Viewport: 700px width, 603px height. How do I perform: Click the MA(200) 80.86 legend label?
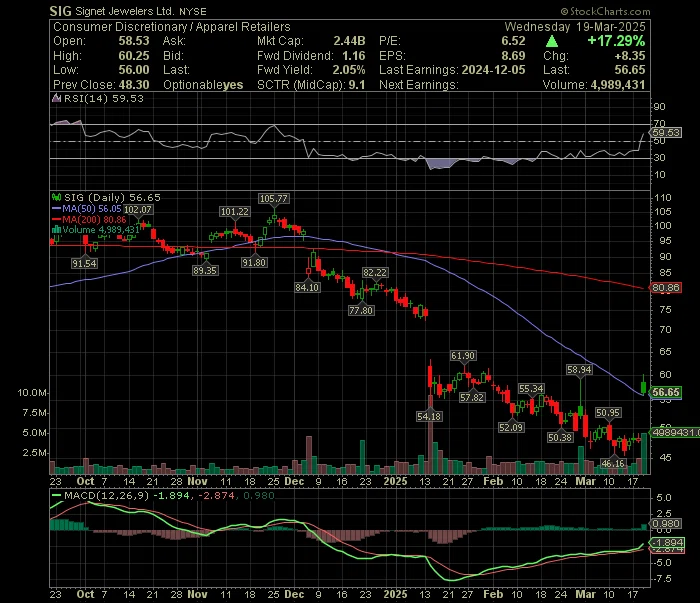[x=94, y=220]
